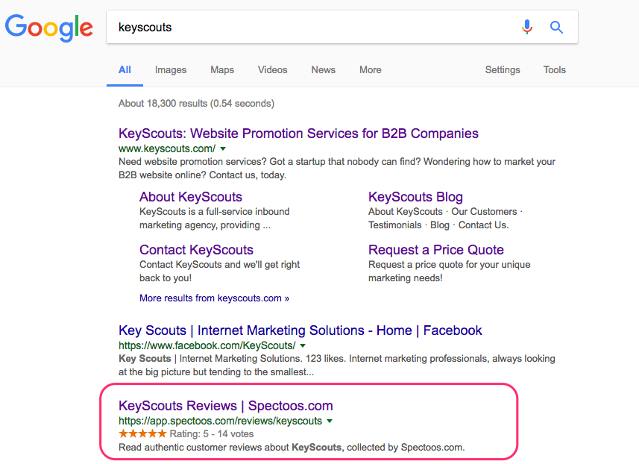Switch to the Images tab
Viewport: 639px width, 464px height.
tap(170, 70)
